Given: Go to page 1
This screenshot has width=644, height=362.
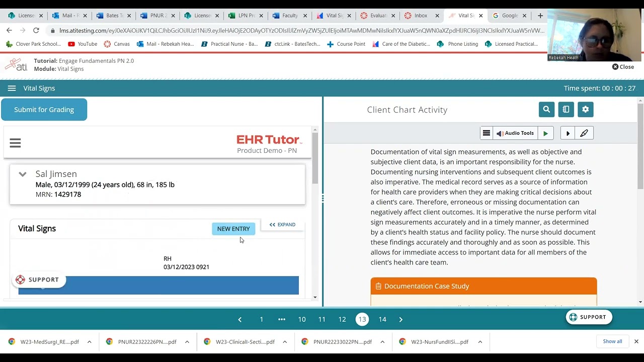Looking at the screenshot, I should 262,319.
